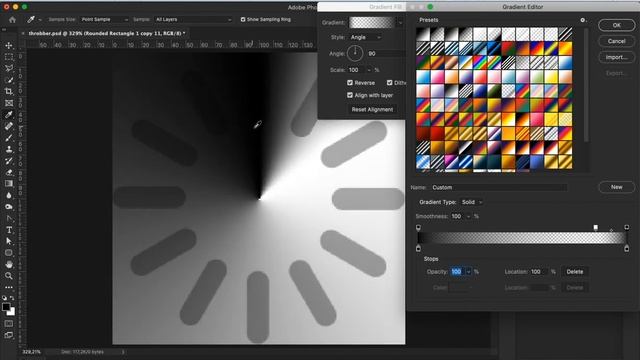Viewport: 640px width, 360px height.
Task: Click Cancel in the Gradient Editor
Action: coord(616,41)
